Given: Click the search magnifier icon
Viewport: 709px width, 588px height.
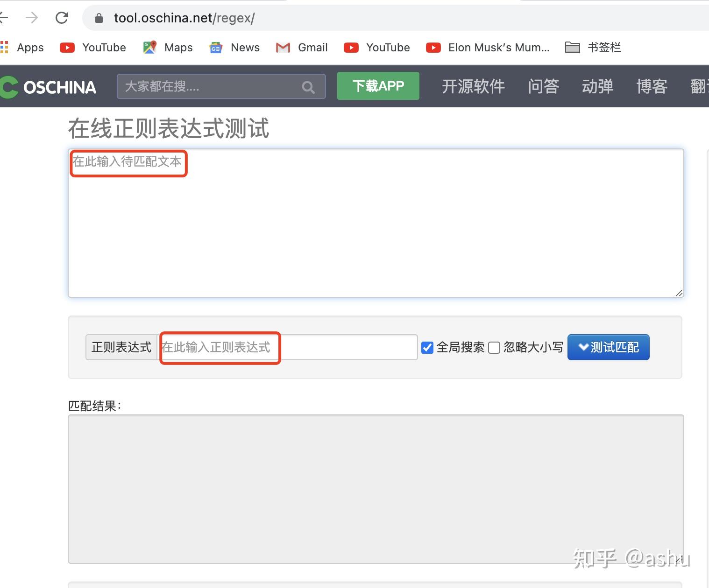Looking at the screenshot, I should click(308, 87).
